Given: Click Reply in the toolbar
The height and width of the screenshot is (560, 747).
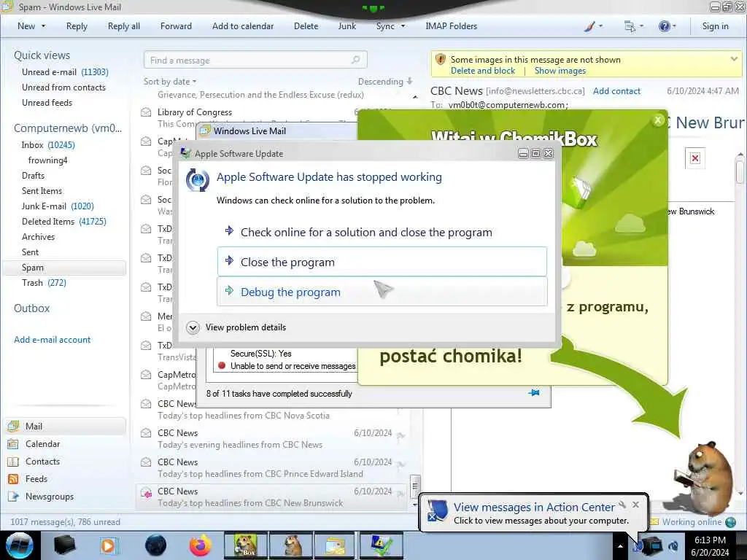Looking at the screenshot, I should pos(77,26).
